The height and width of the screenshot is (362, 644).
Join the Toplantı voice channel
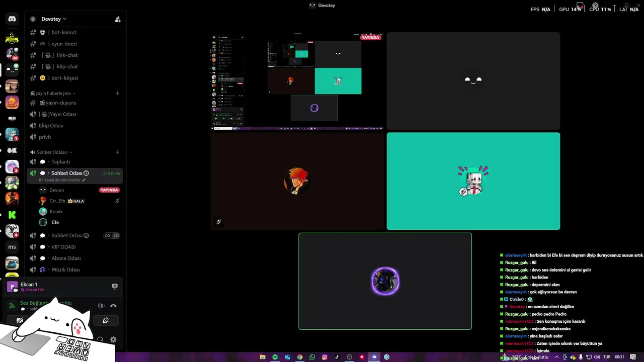click(x=74, y=162)
